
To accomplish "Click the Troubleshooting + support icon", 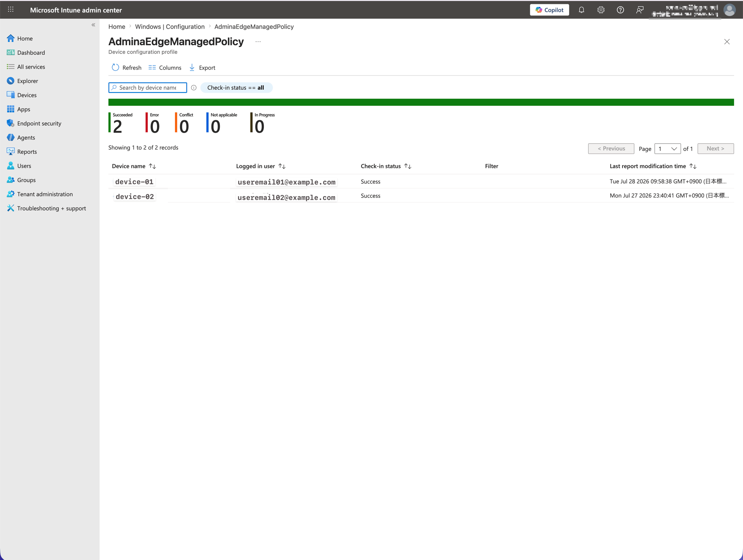I will [x=10, y=208].
